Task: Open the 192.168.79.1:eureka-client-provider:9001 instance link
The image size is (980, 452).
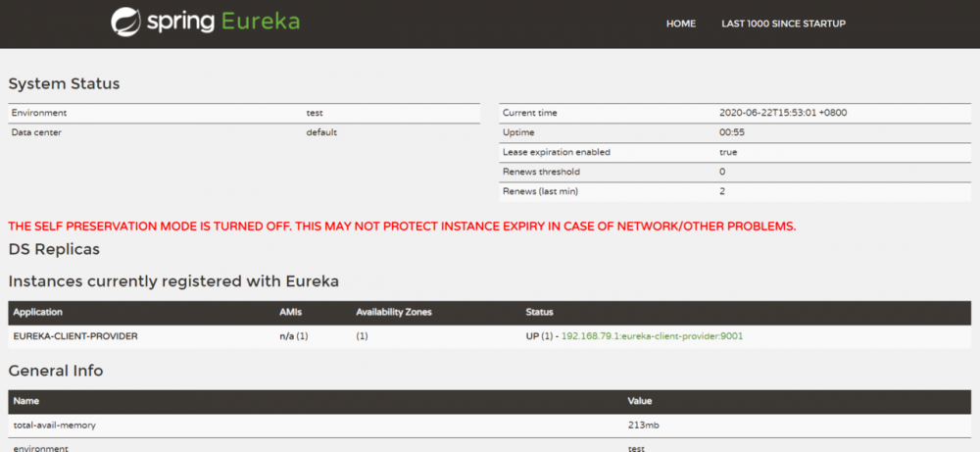Action: pos(652,336)
